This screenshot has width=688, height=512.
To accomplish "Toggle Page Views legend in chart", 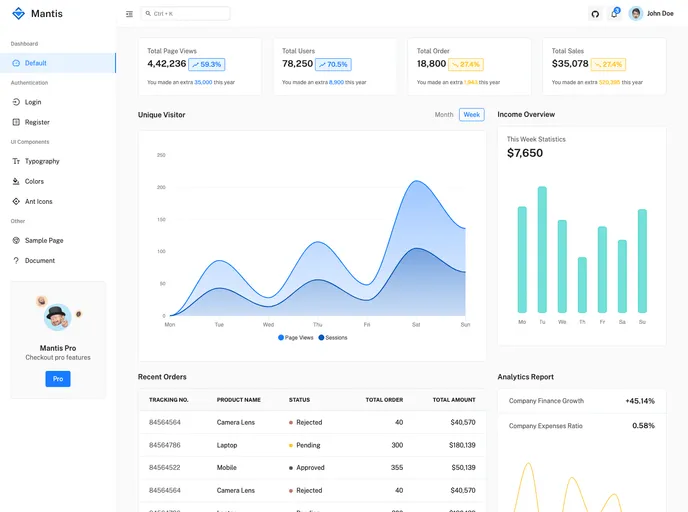I will pyautogui.click(x=295, y=338).
